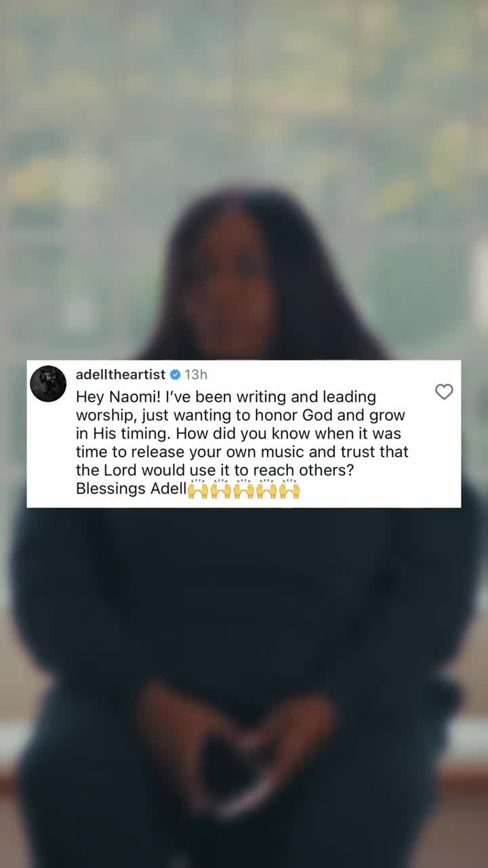
Task: Click the middle raised hands emoji
Action: click(244, 489)
